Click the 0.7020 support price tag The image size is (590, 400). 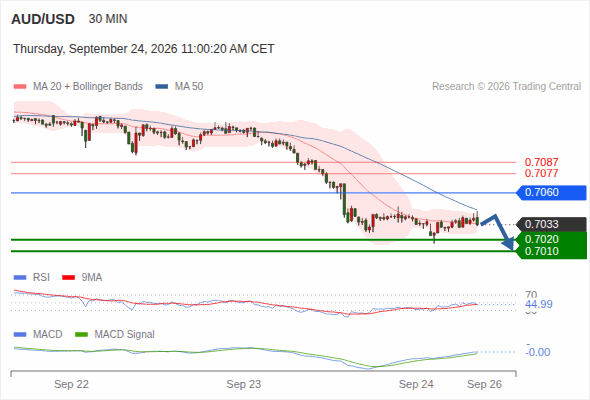coord(552,239)
